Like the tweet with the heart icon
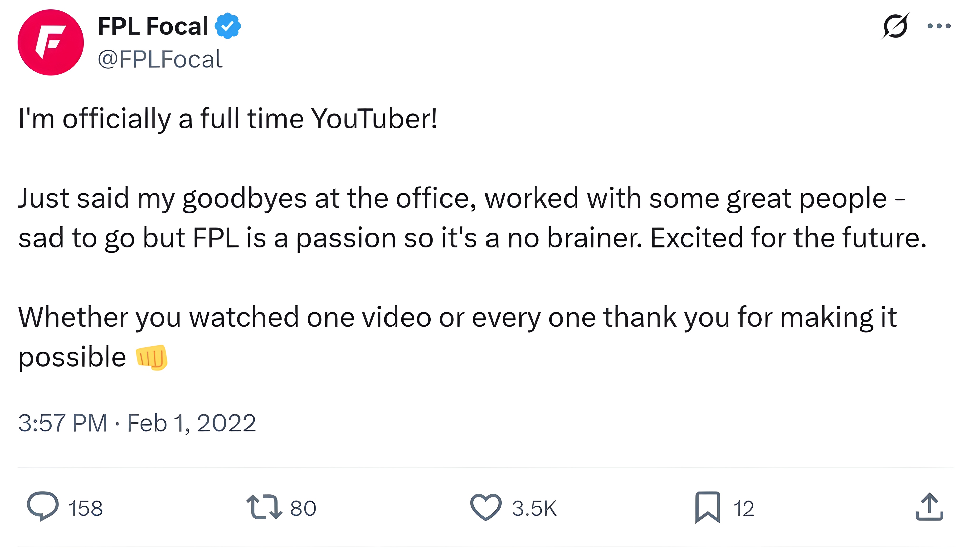974x560 pixels. coord(486,507)
